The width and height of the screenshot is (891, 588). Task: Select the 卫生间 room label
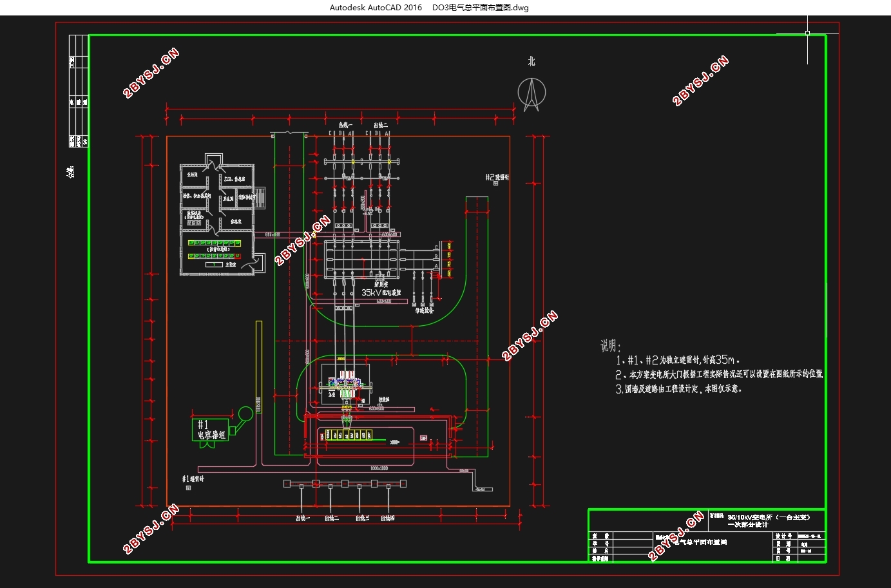[229, 200]
